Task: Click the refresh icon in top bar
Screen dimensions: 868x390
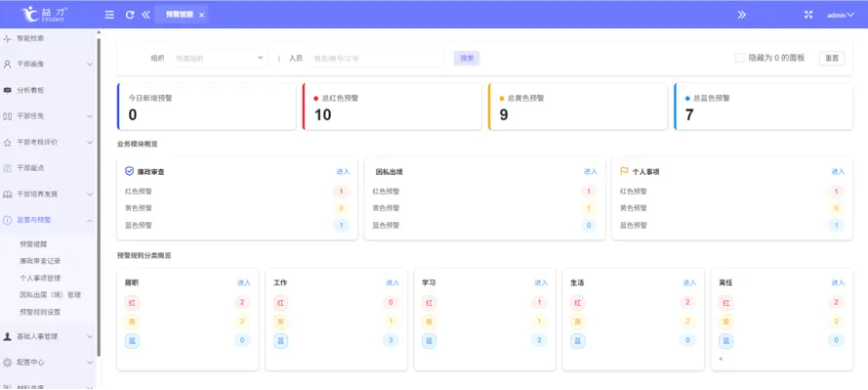Action: 130,15
